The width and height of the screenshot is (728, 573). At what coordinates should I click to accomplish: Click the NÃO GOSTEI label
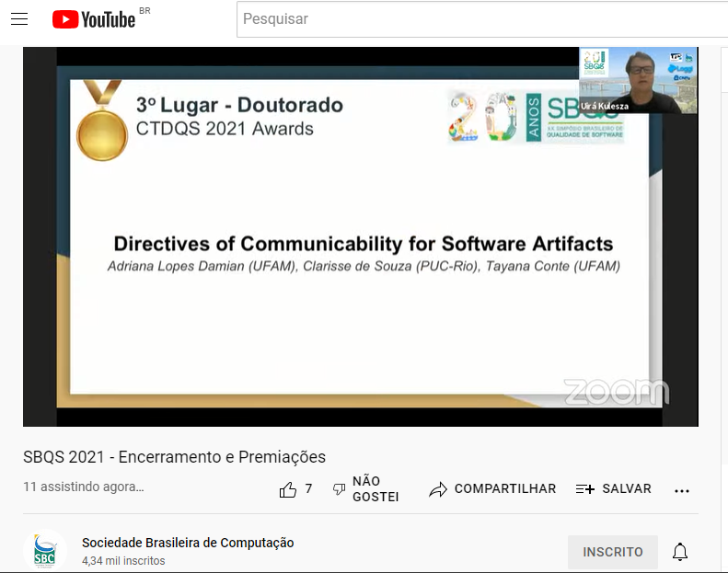(376, 489)
